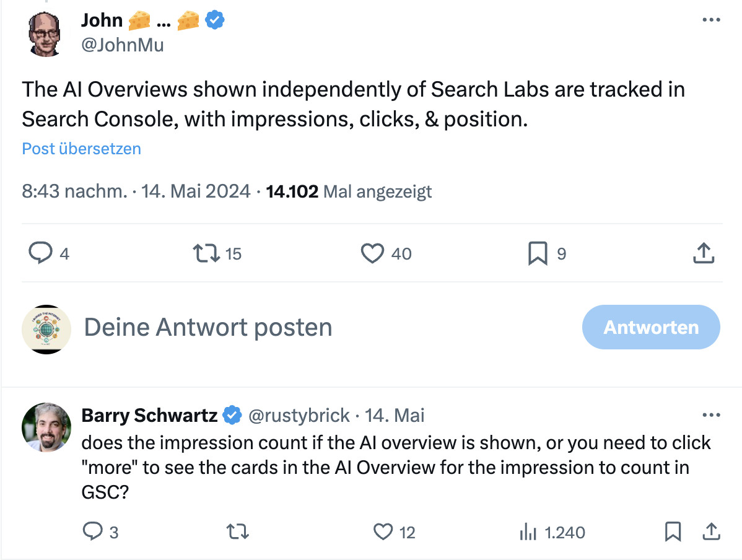The image size is (742, 560).
Task: Translate the post using 'Post übersetzen'
Action: tap(81, 149)
